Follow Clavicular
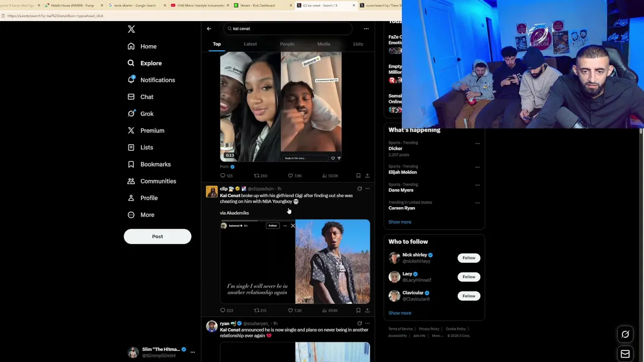 click(x=469, y=296)
